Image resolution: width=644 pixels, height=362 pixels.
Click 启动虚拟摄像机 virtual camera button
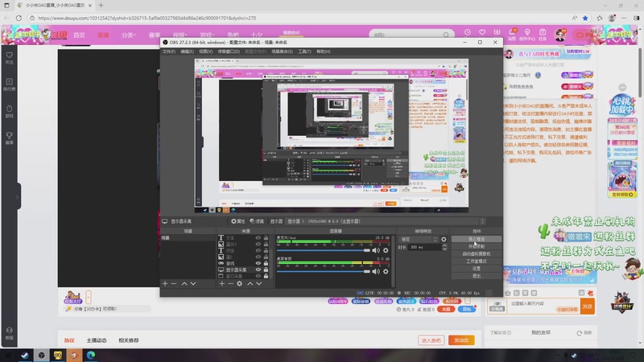tap(477, 253)
